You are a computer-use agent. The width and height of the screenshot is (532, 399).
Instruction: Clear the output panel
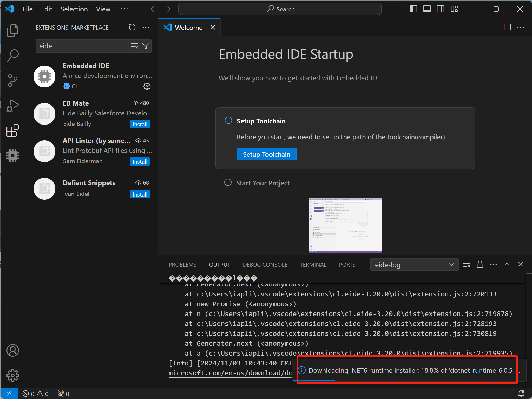click(467, 265)
